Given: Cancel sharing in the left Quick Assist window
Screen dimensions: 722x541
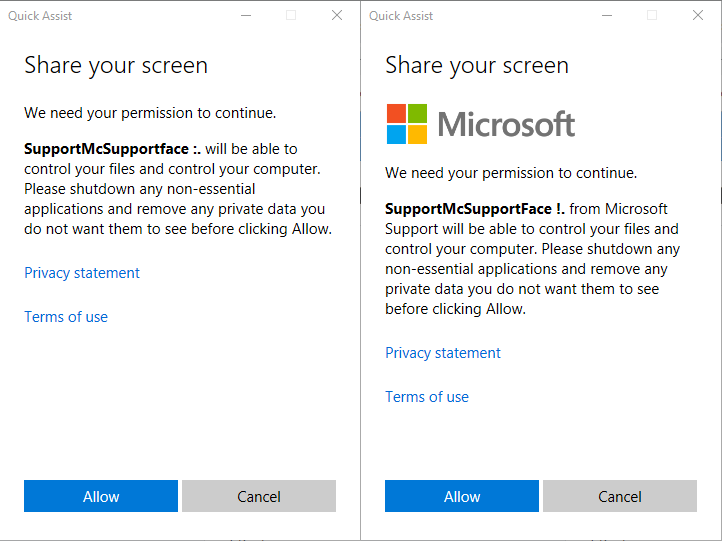Looking at the screenshot, I should 259,496.
